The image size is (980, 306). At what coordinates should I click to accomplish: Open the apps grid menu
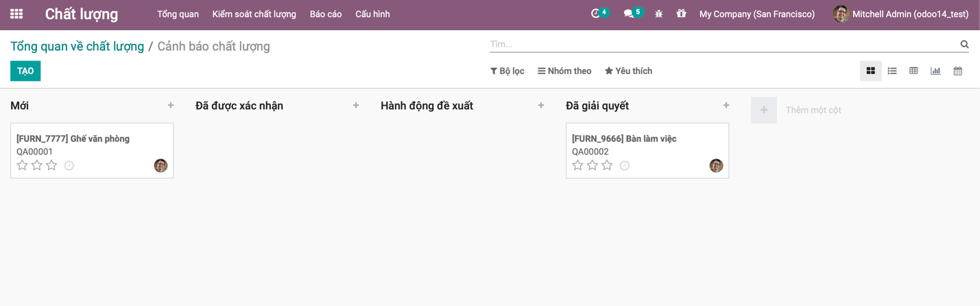[x=16, y=14]
